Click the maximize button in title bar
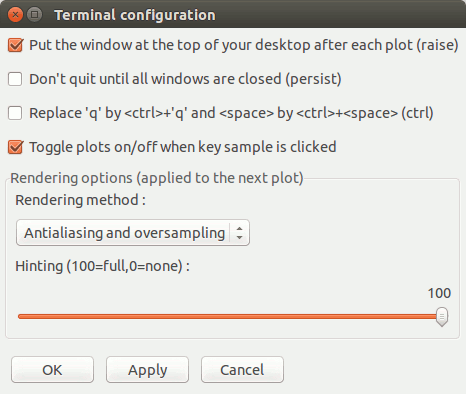466x394 pixels. pos(34,15)
